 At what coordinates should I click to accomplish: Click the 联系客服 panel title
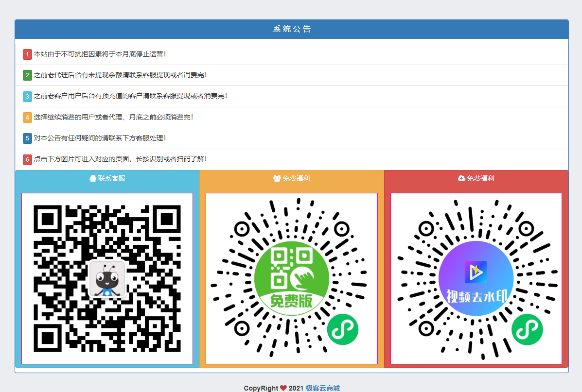point(111,178)
